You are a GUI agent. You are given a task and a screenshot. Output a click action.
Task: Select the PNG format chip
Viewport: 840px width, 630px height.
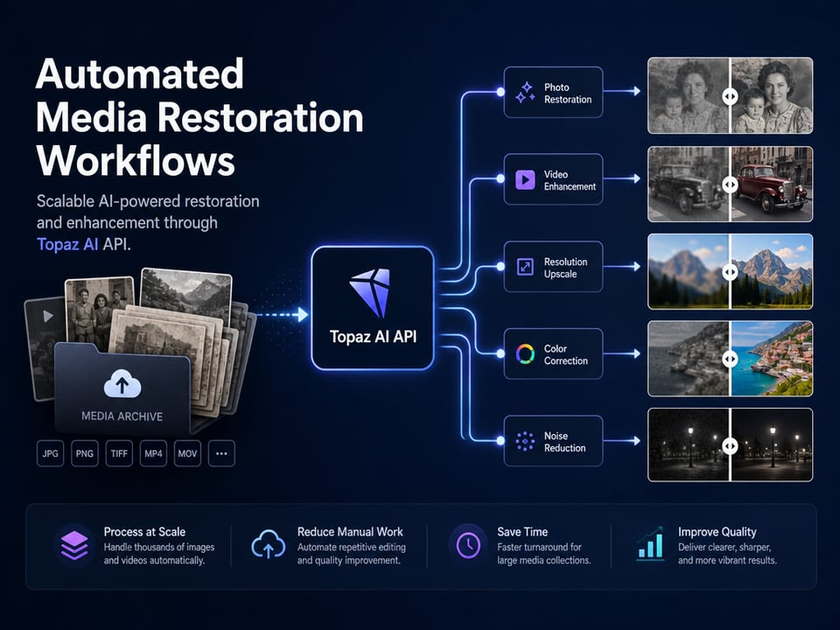click(85, 454)
